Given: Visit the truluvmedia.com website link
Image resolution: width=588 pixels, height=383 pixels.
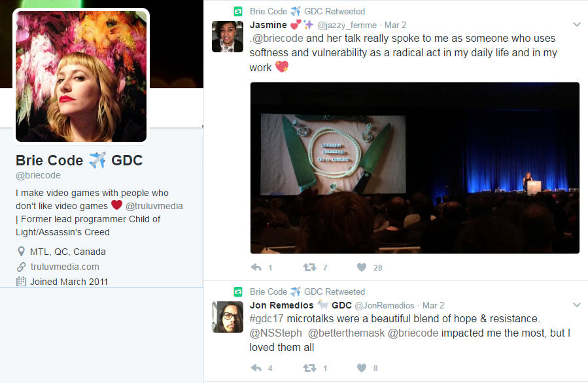Looking at the screenshot, I should (65, 267).
